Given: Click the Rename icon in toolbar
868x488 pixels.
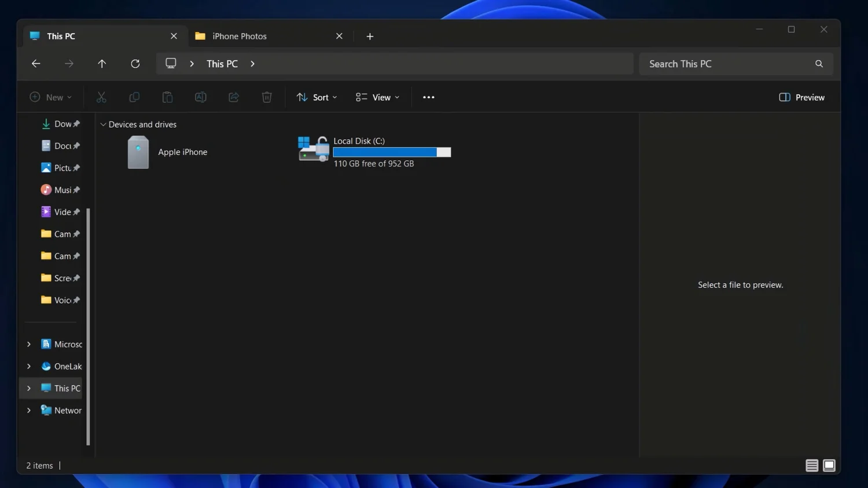Looking at the screenshot, I should pos(201,97).
